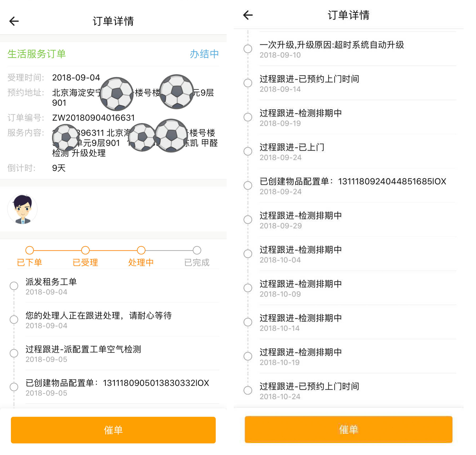This screenshot has width=476, height=455.
Task: Select the 派发租务工单 timeline marker
Action: point(14,286)
